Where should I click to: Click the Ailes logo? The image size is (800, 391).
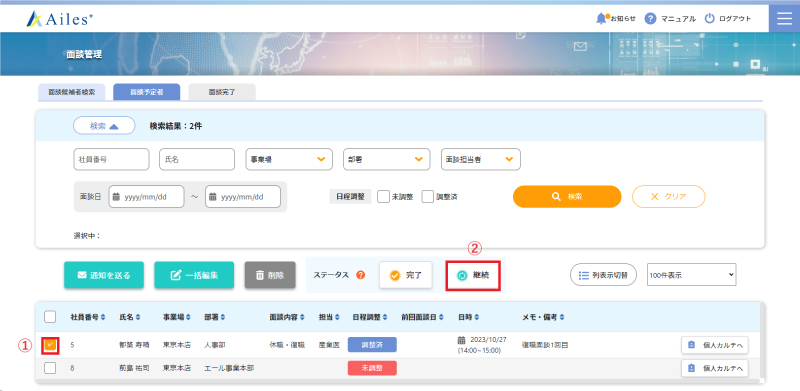(59, 19)
